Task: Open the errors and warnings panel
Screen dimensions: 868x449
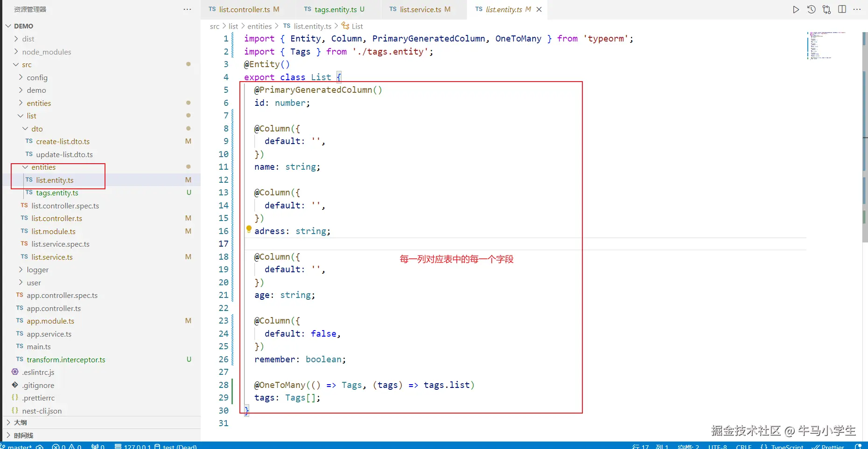Action: point(67,446)
